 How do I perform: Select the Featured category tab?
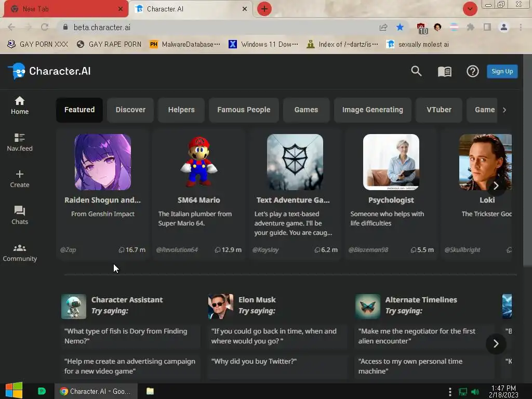[79, 110]
